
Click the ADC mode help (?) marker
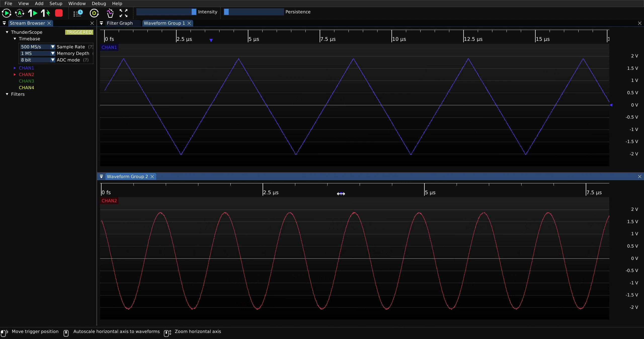(x=86, y=60)
